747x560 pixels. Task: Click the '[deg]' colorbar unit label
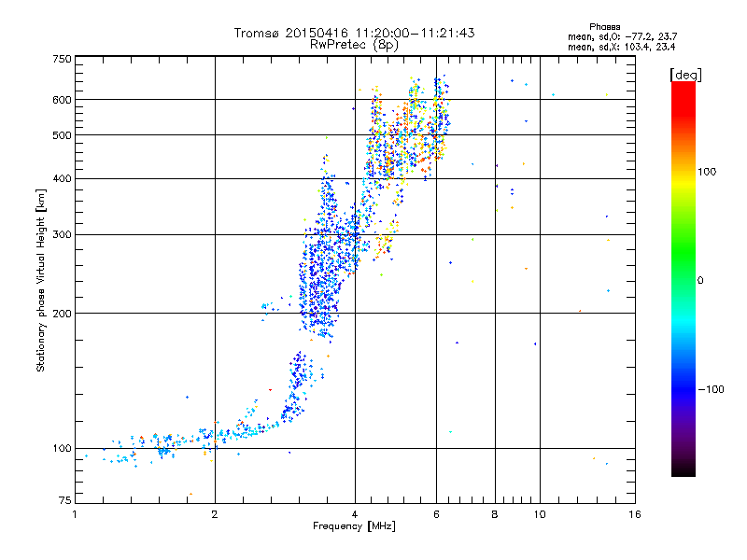[x=685, y=76]
